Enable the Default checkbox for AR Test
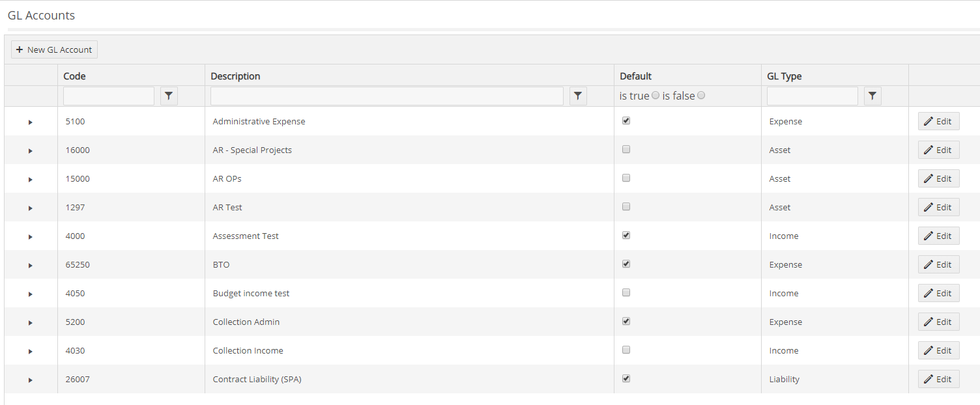The image size is (980, 405). point(626,206)
